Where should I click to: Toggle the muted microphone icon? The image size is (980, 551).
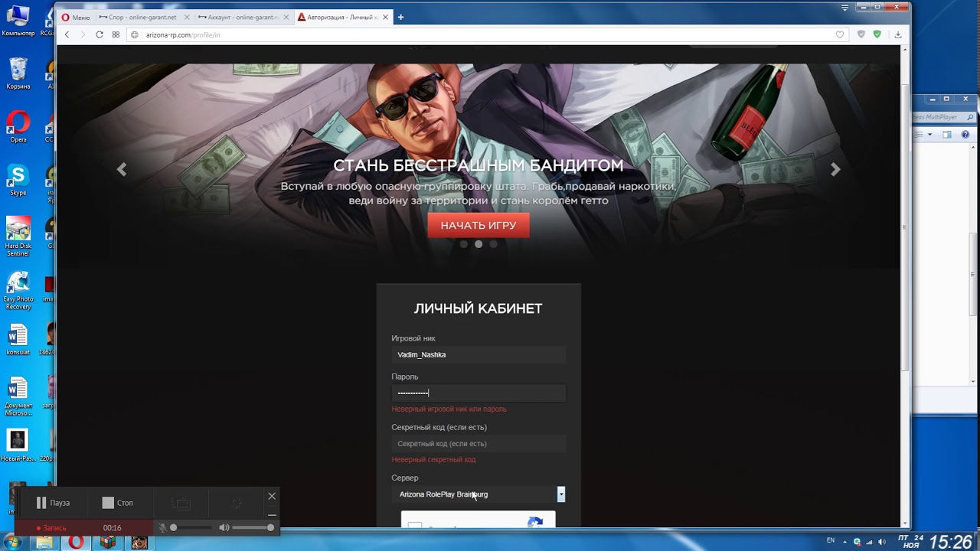point(162,527)
